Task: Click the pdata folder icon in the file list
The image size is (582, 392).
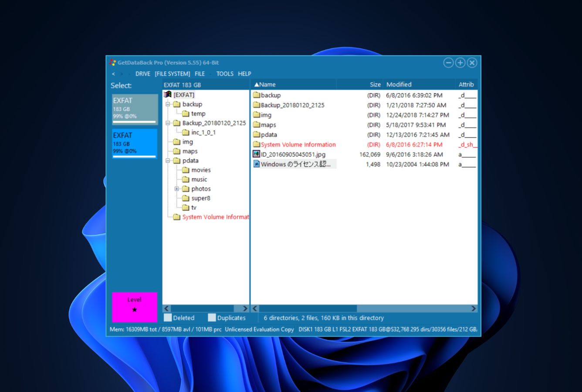Action: pos(257,135)
